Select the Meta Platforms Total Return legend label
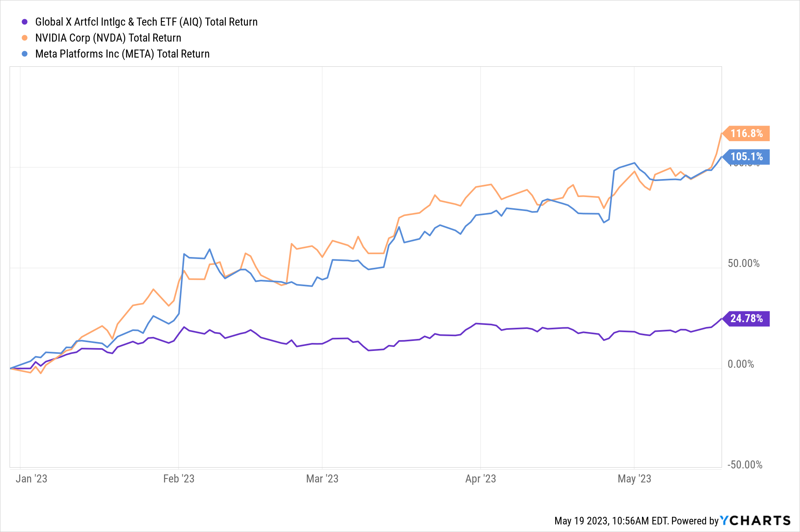 pyautogui.click(x=122, y=54)
